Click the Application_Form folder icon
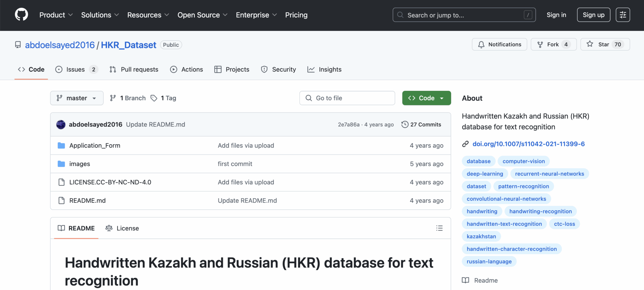The height and width of the screenshot is (290, 644). click(x=61, y=146)
